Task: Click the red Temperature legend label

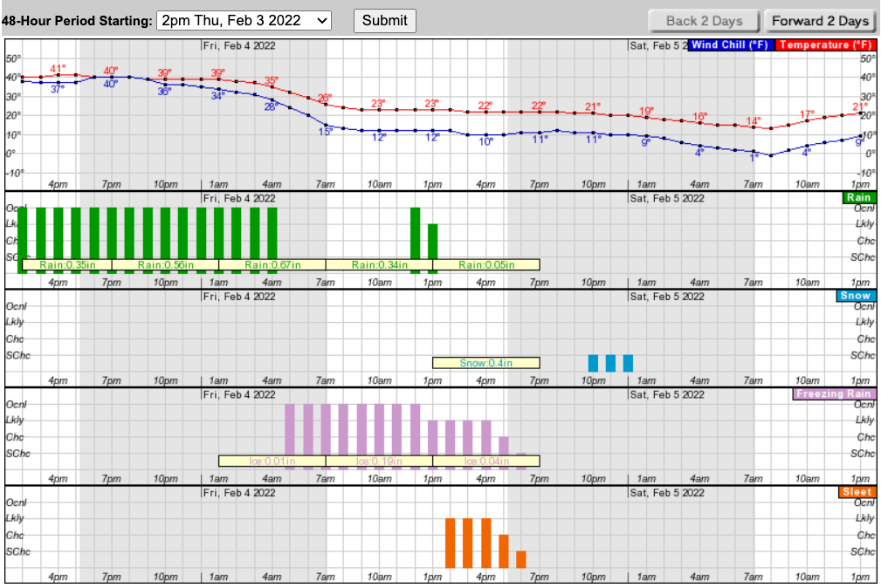Action: pos(825,44)
